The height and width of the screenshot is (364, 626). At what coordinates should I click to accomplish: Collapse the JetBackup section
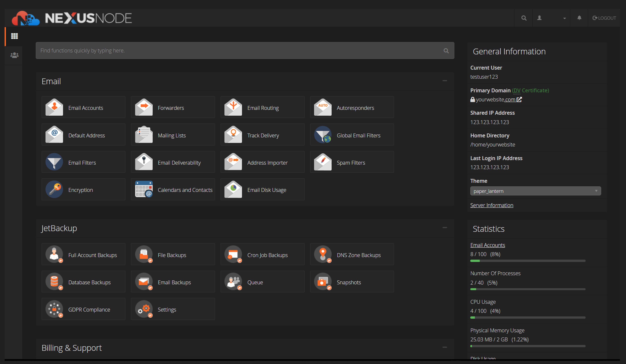point(444,228)
